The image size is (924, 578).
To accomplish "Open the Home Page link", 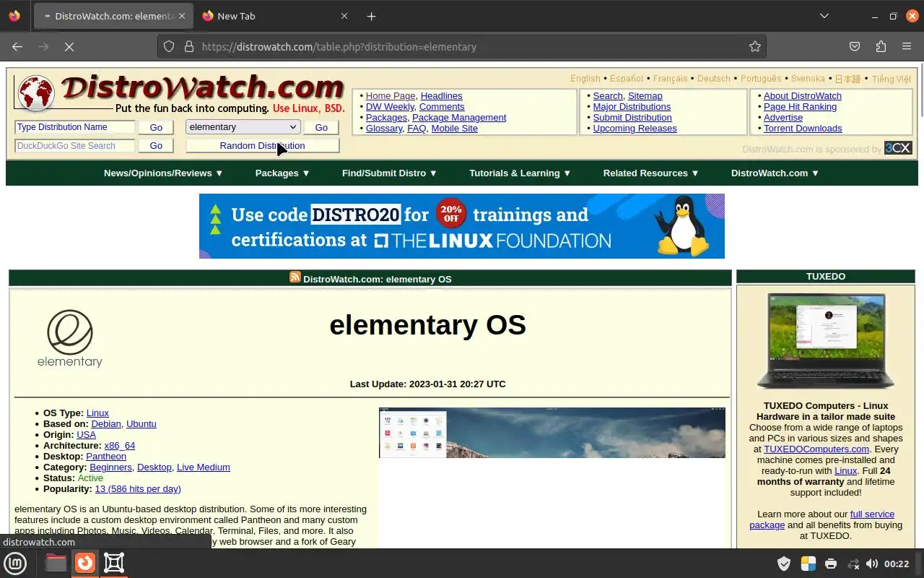I will [x=391, y=95].
